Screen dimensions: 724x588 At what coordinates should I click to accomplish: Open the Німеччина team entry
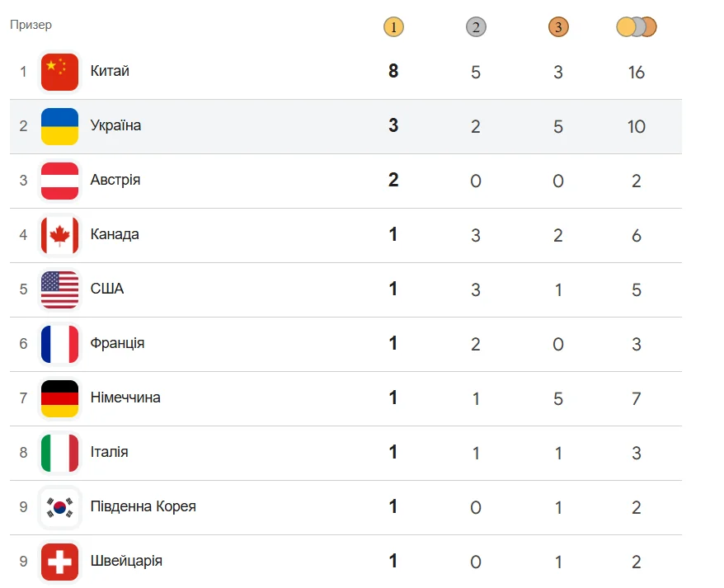(x=125, y=397)
